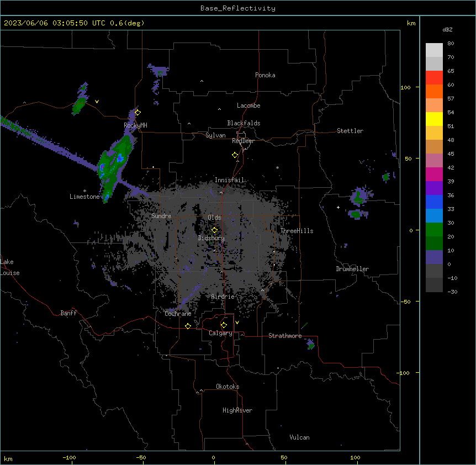
Task: Click the Olds label
Action: click(214, 218)
